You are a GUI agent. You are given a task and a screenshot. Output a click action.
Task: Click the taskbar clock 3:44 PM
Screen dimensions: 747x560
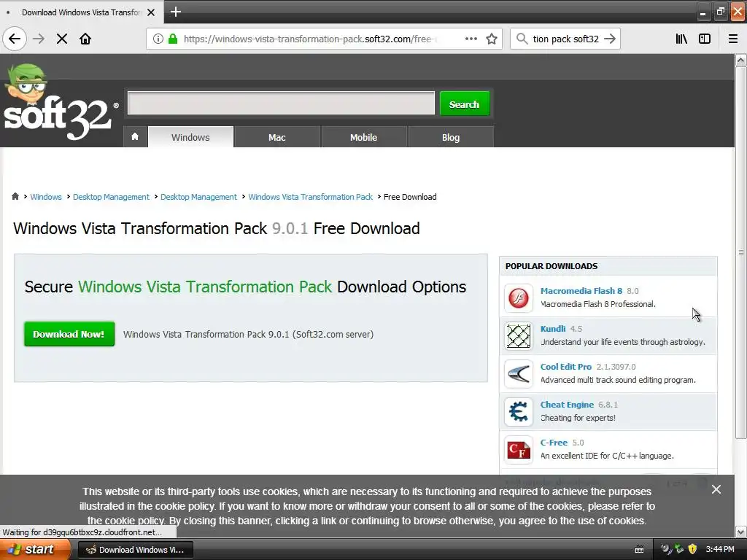720,549
